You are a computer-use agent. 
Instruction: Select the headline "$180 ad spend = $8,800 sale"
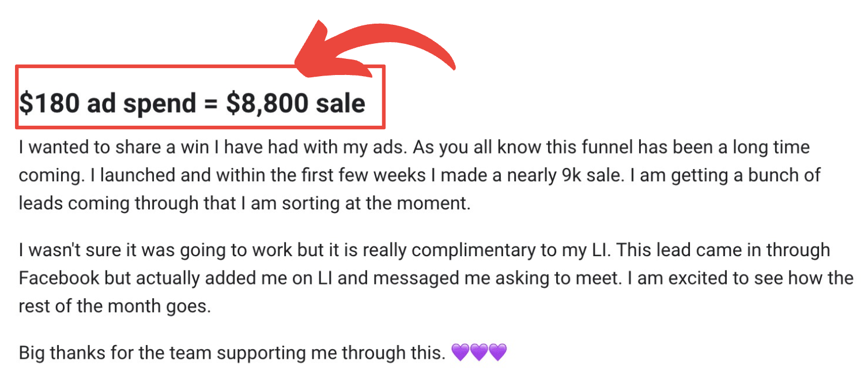[192, 103]
